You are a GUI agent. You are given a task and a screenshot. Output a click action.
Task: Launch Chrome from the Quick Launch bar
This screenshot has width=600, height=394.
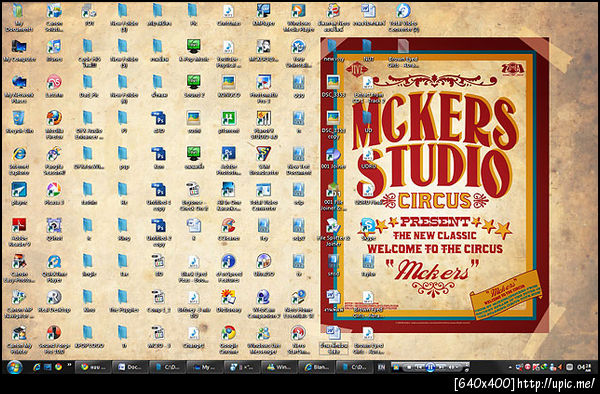[59, 367]
